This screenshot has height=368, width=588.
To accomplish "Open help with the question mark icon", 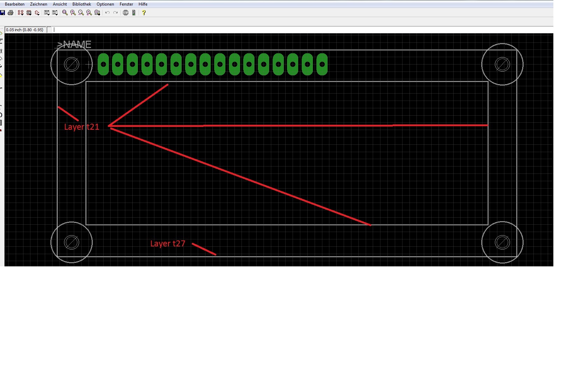I will pyautogui.click(x=144, y=13).
